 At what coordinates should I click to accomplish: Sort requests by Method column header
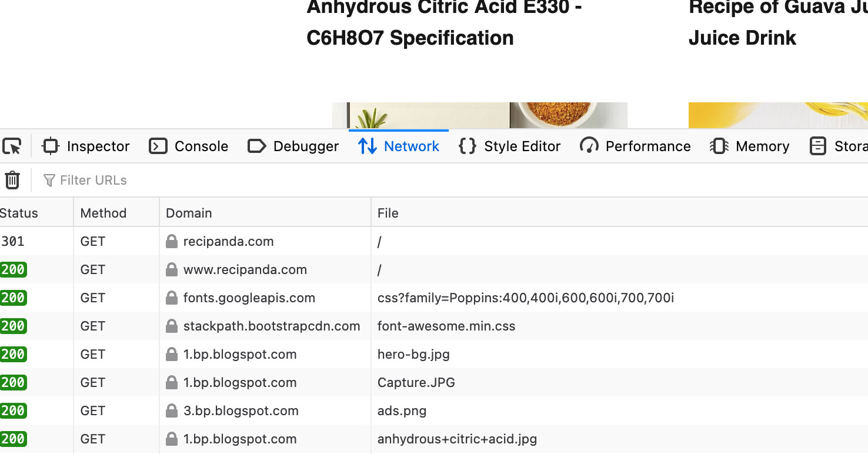point(104,213)
